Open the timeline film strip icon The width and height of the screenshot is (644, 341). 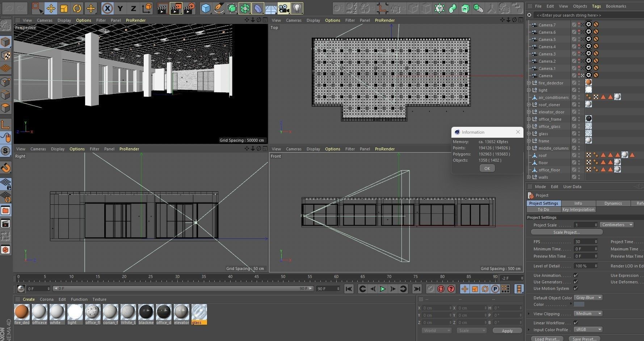[519, 289]
